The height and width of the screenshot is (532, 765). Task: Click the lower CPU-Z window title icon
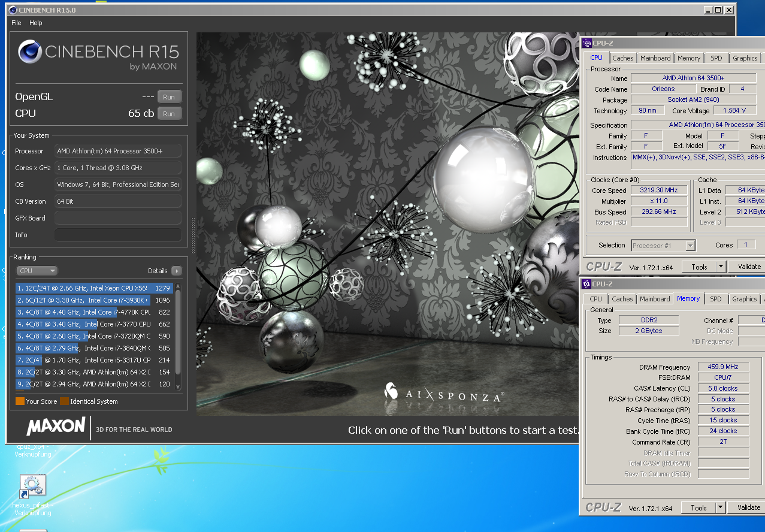click(x=588, y=284)
